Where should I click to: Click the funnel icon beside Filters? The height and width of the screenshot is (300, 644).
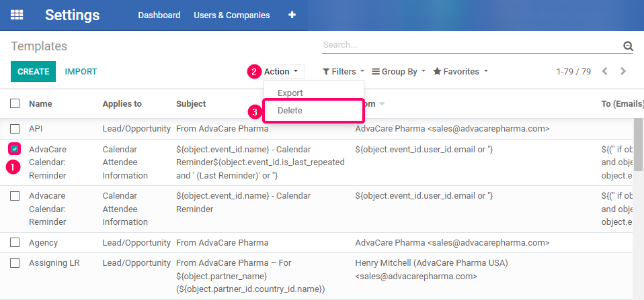(325, 72)
